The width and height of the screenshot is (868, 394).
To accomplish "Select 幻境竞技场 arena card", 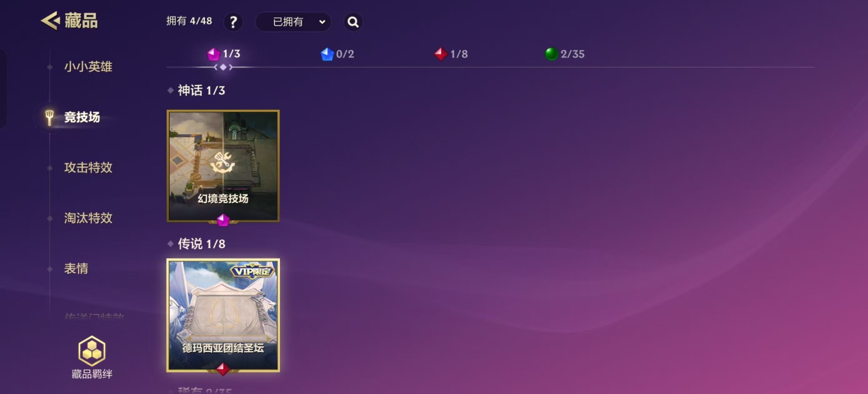I will click(x=223, y=166).
